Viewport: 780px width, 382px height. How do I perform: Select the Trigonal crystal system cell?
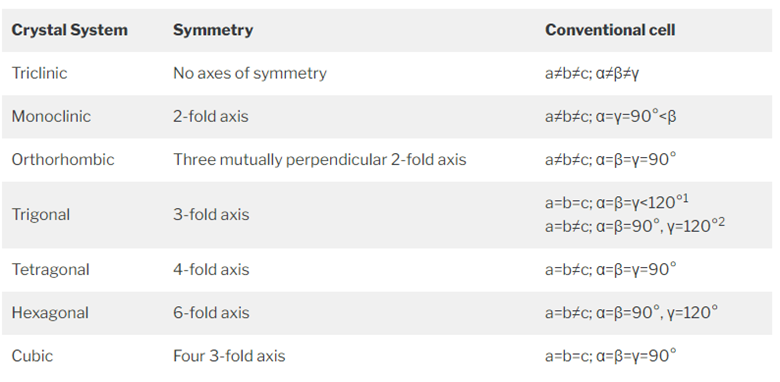(41, 215)
